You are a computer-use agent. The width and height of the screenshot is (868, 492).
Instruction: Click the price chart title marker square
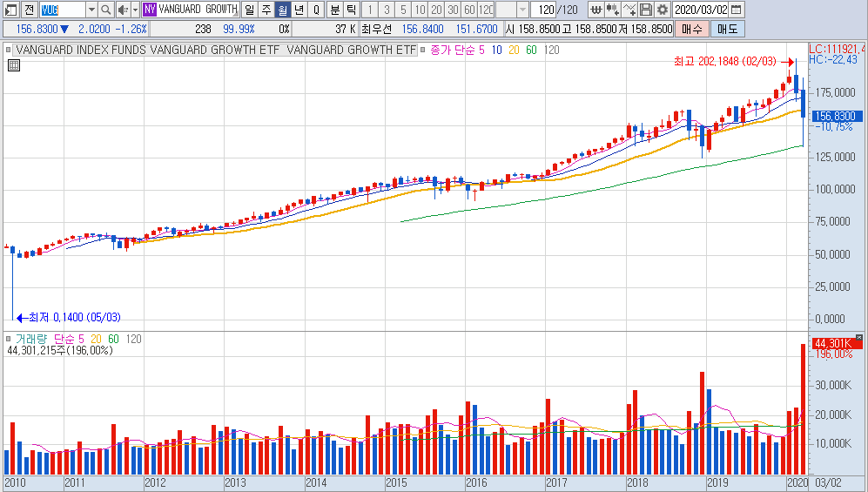click(9, 50)
